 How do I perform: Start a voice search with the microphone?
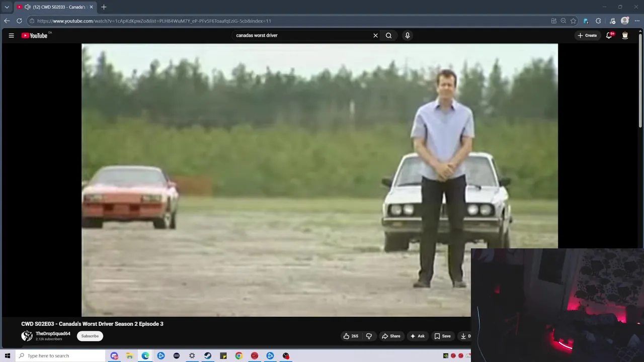click(x=408, y=35)
